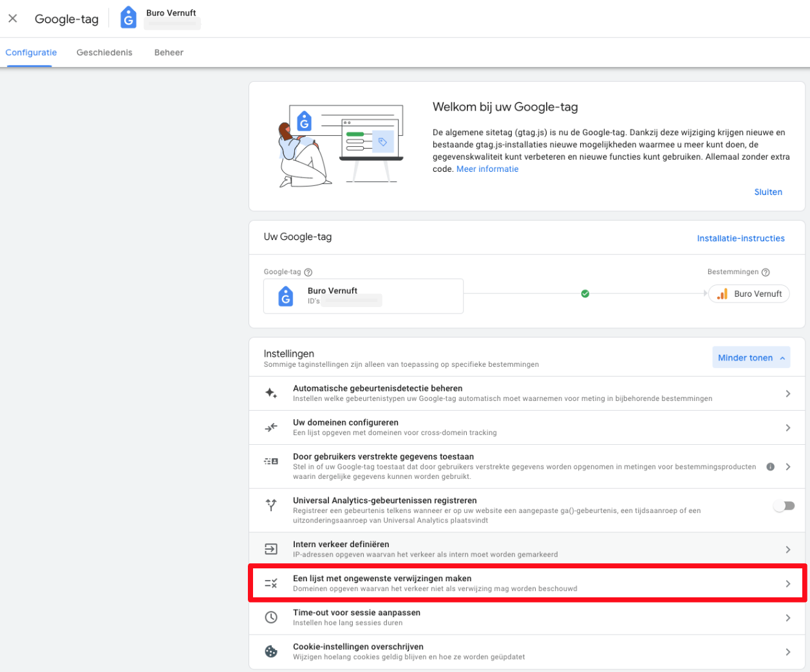Click the cookie icon in settings list
The height and width of the screenshot is (672, 810).
coord(271,651)
